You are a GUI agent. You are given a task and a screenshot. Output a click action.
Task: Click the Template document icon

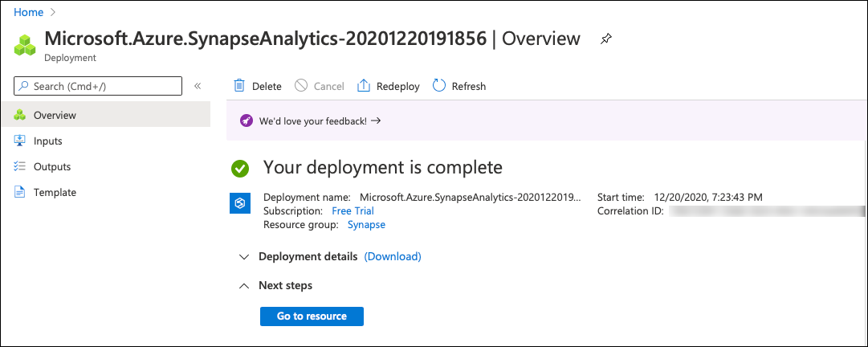tap(20, 193)
